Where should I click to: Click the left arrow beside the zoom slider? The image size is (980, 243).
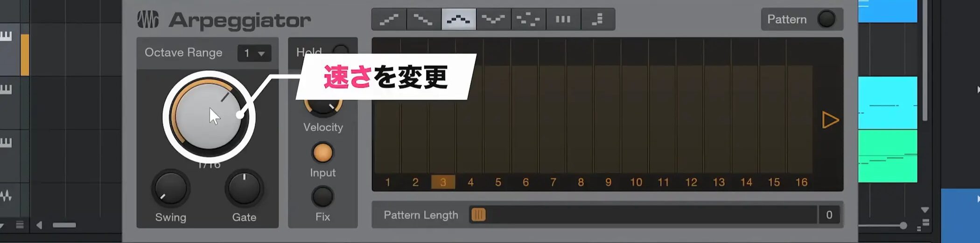tap(39, 225)
